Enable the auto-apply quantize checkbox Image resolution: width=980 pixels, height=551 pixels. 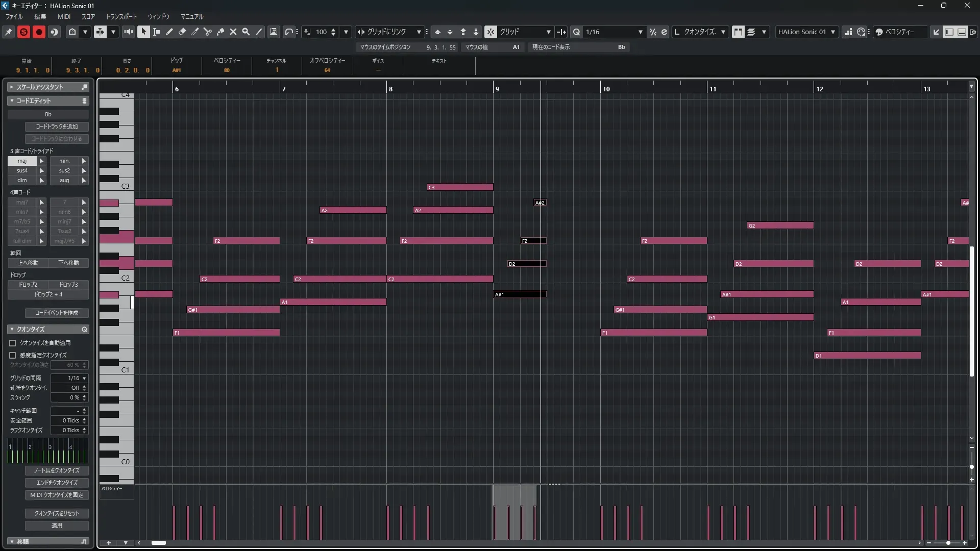[13, 343]
